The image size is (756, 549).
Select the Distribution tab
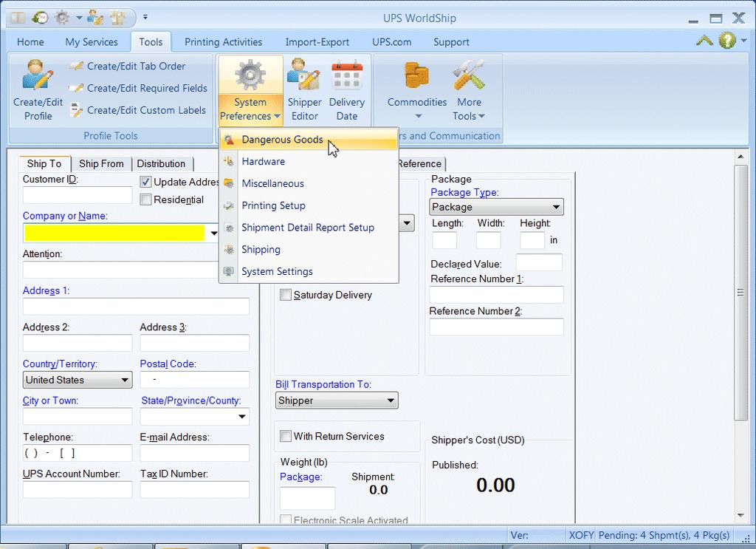click(x=161, y=163)
